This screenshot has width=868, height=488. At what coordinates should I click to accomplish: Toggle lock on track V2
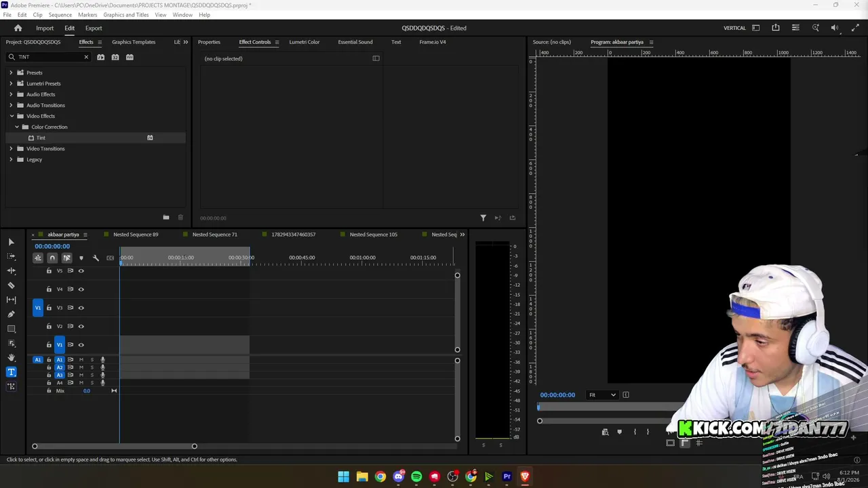pyautogui.click(x=49, y=326)
